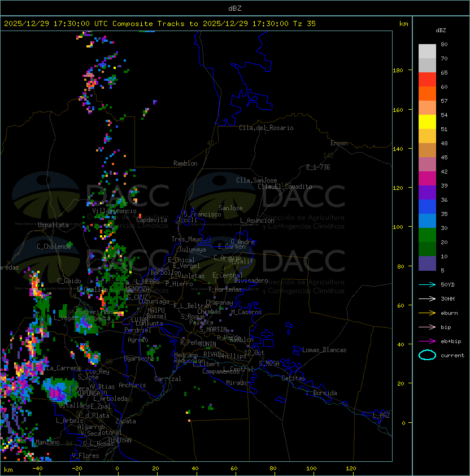The image size is (470, 476).
Task: Click the pink bip arrow symbol
Action: coord(427,327)
